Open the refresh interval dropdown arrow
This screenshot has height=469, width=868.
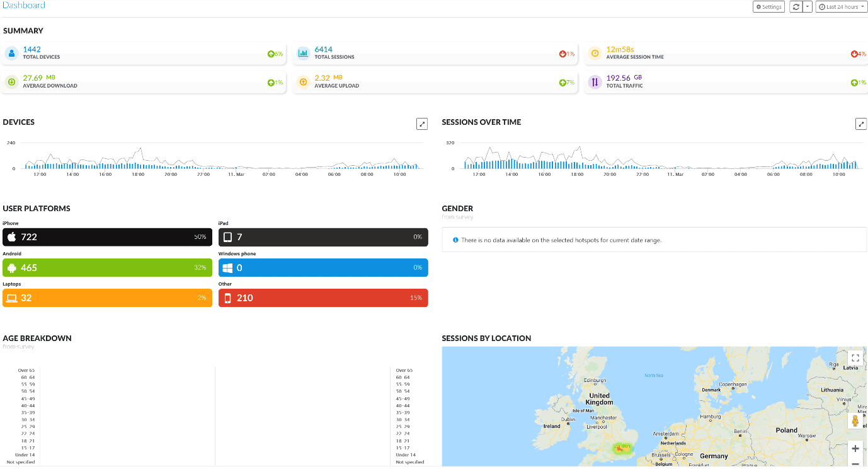(x=808, y=7)
